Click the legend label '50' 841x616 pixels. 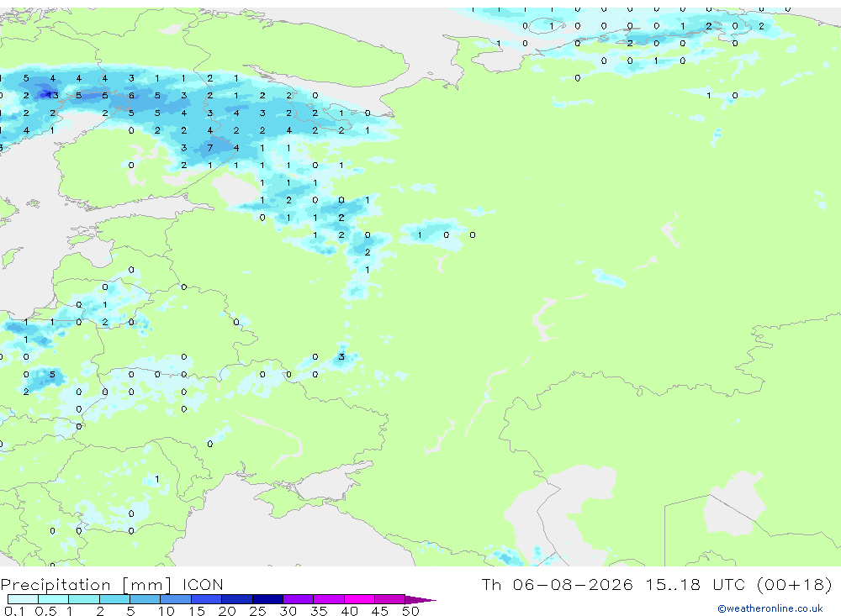410,611
